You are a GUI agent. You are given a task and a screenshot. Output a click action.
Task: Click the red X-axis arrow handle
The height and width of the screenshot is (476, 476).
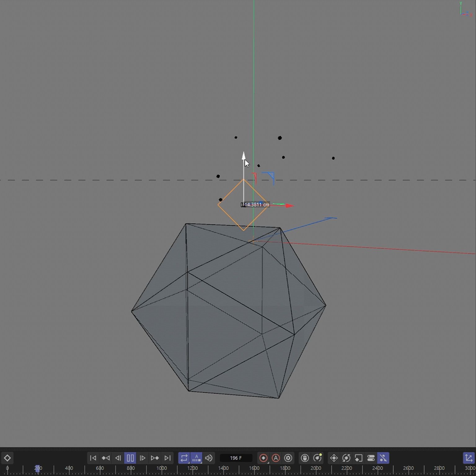(x=290, y=205)
